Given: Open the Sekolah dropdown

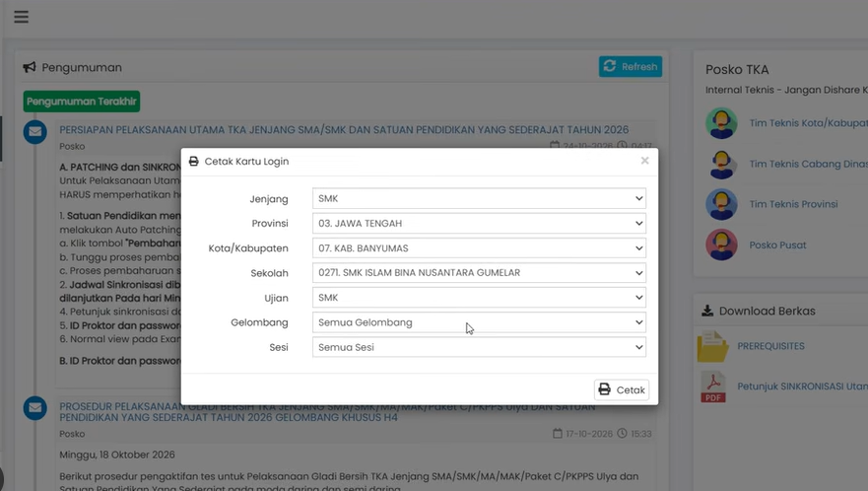Looking at the screenshot, I should click(x=479, y=273).
